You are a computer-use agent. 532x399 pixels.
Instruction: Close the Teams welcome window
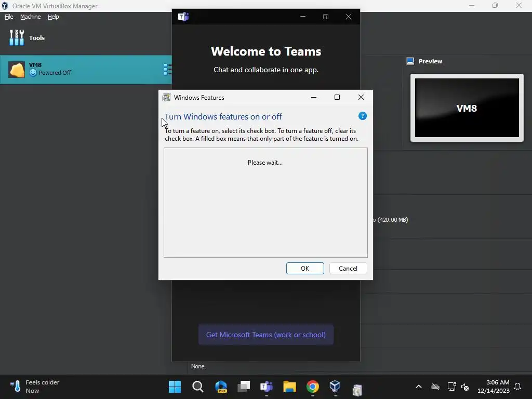349,17
